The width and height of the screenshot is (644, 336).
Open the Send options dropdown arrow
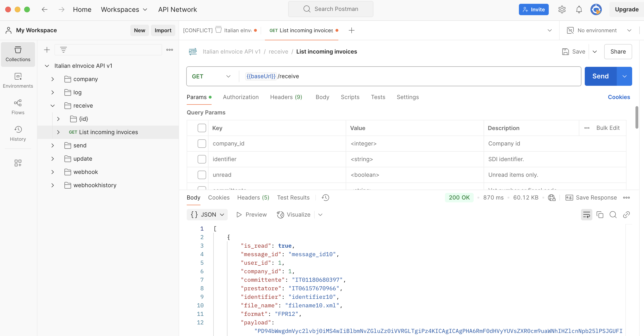point(624,76)
